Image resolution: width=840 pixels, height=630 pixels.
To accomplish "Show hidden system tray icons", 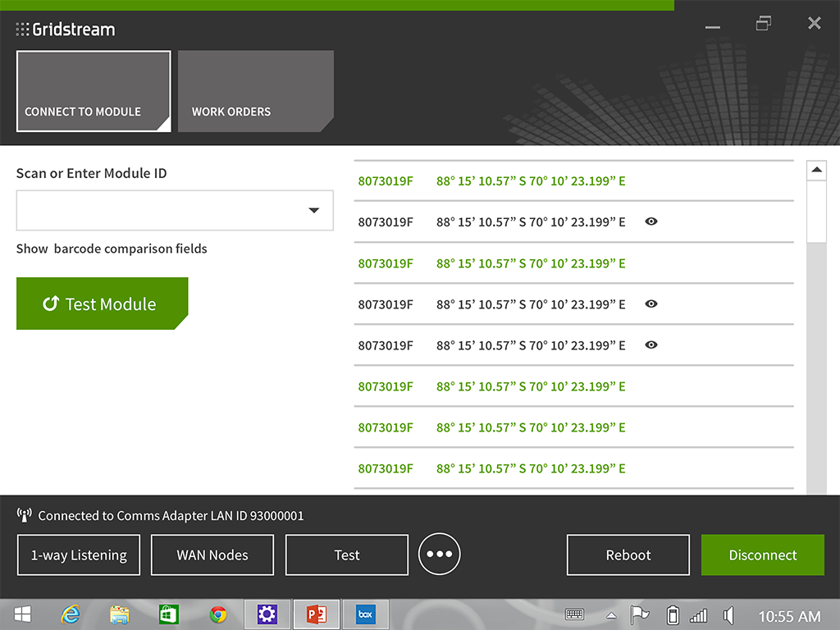I will [x=611, y=616].
